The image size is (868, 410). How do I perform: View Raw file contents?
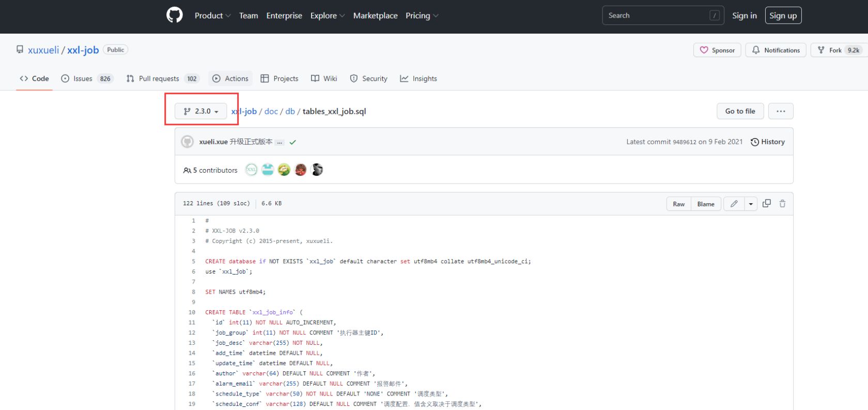(679, 204)
